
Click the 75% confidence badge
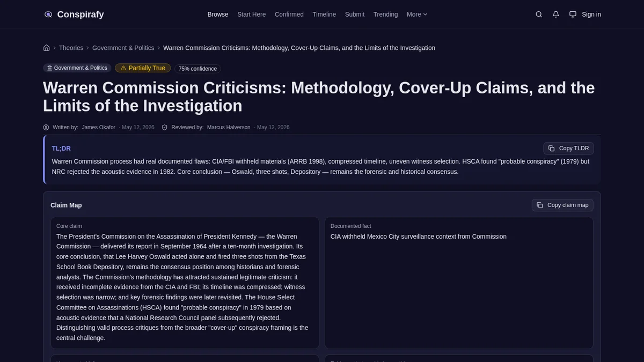pyautogui.click(x=197, y=69)
